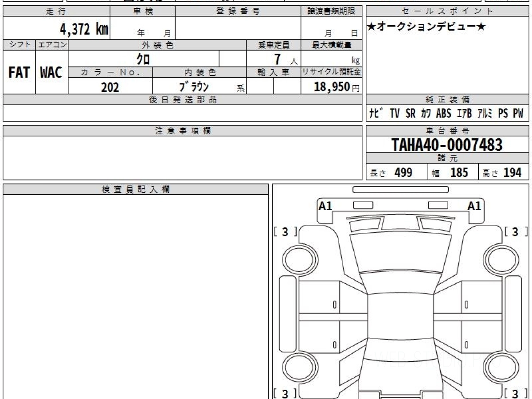
Task: Click the 7 人 seating capacity value
Action: point(286,59)
